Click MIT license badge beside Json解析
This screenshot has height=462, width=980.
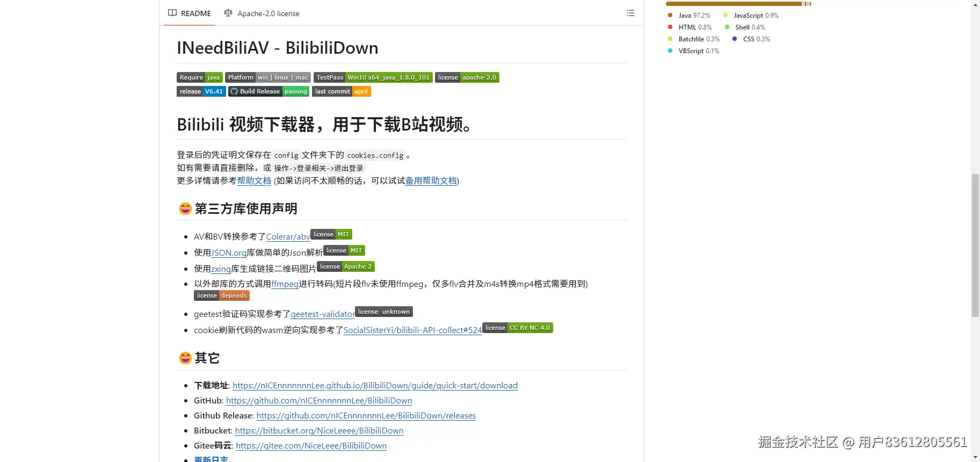(x=344, y=250)
